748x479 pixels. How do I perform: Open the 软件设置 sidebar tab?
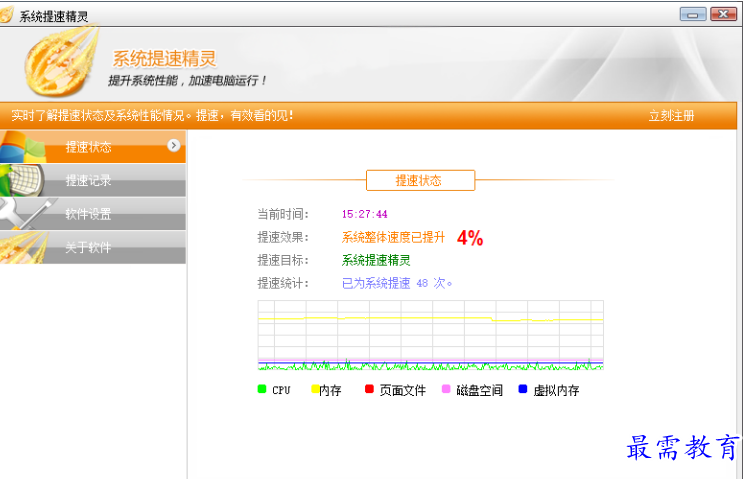coord(93,214)
